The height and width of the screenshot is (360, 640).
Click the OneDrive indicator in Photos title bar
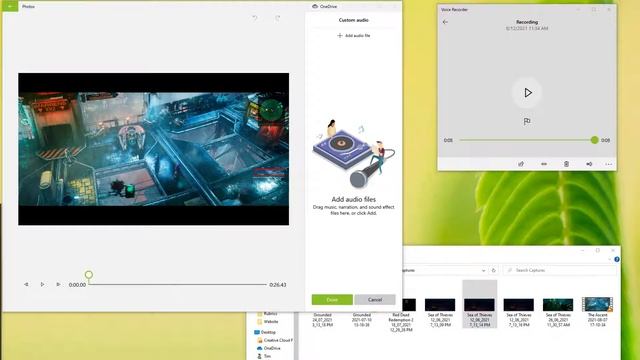324,6
